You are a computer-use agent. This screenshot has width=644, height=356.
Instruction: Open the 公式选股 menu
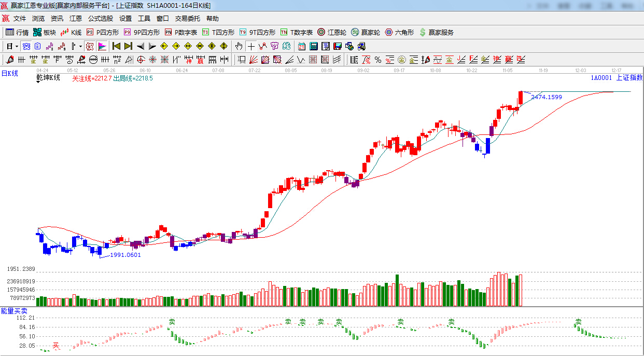point(100,19)
